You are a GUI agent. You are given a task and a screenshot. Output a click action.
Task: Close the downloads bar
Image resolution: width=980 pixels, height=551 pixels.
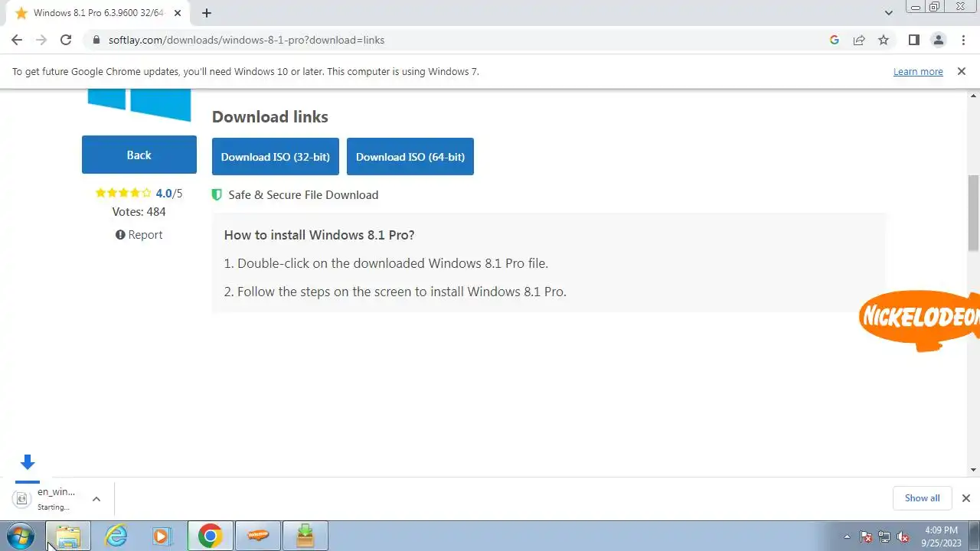(x=965, y=498)
